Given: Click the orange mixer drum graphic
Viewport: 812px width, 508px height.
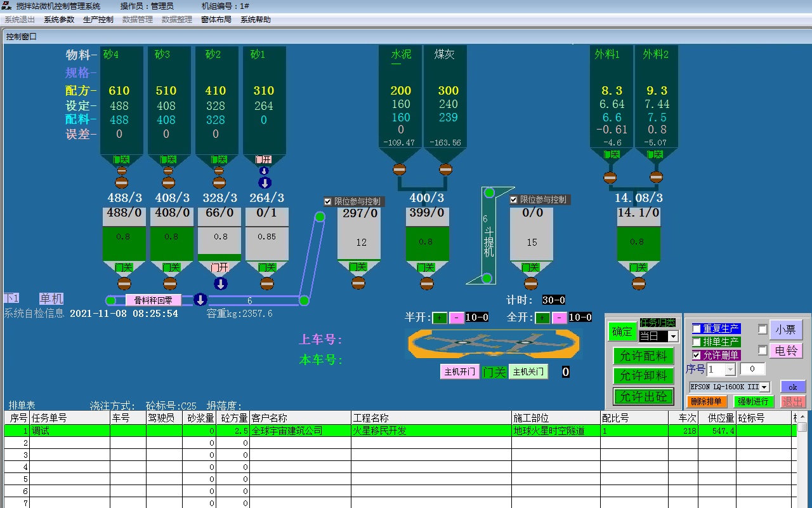Looking at the screenshot, I should (492, 344).
